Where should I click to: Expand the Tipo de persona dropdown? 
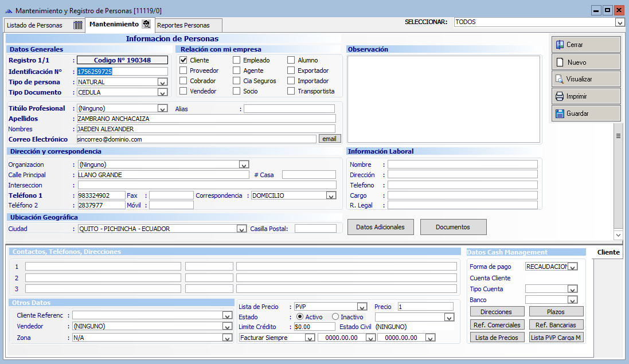[162, 82]
